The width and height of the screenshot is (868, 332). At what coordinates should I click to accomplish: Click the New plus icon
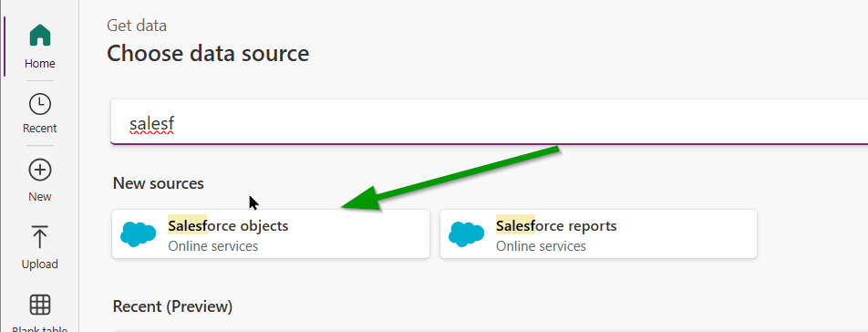pos(40,171)
